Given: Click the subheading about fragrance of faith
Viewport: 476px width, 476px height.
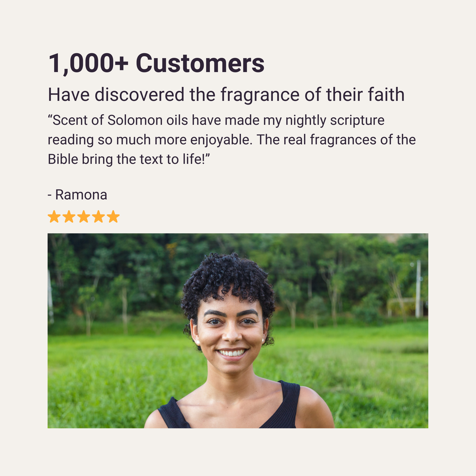Looking at the screenshot, I should (x=226, y=95).
